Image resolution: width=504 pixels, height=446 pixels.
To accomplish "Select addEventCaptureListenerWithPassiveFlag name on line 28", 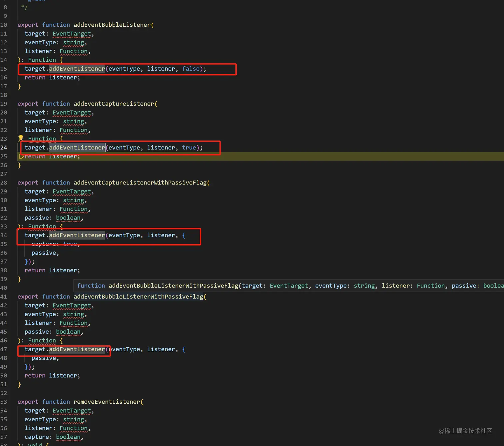I will tap(140, 182).
